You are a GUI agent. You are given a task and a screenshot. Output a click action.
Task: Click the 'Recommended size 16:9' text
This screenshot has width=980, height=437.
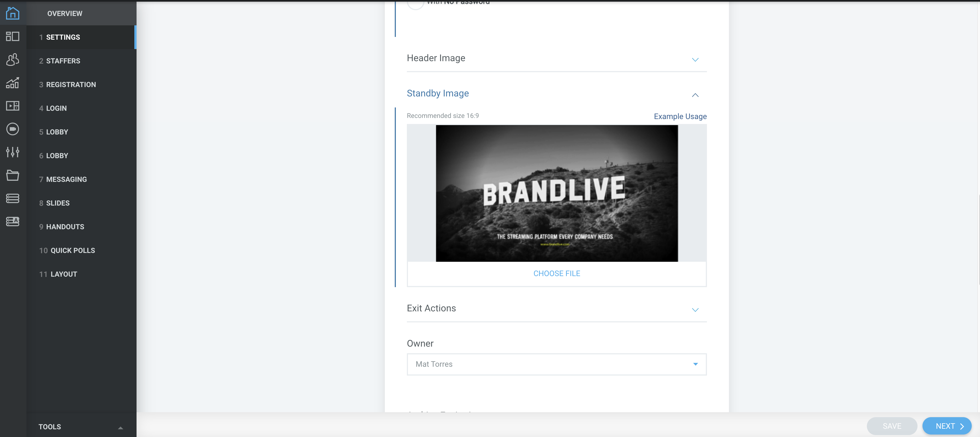pyautogui.click(x=442, y=116)
